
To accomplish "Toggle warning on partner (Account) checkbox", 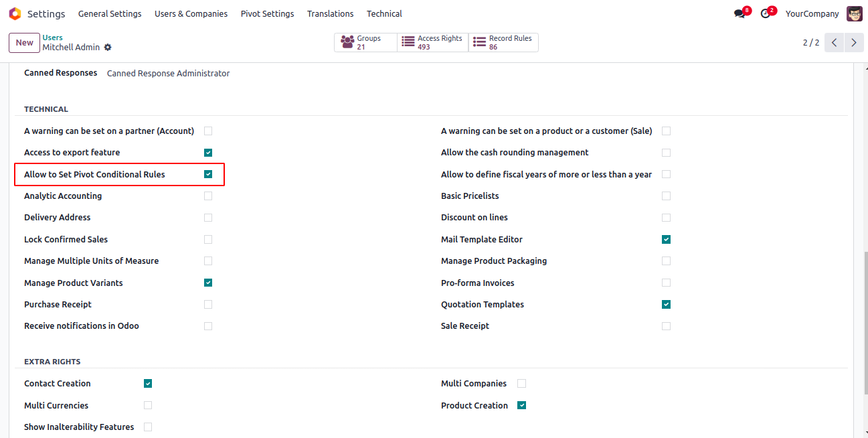I will (x=208, y=131).
